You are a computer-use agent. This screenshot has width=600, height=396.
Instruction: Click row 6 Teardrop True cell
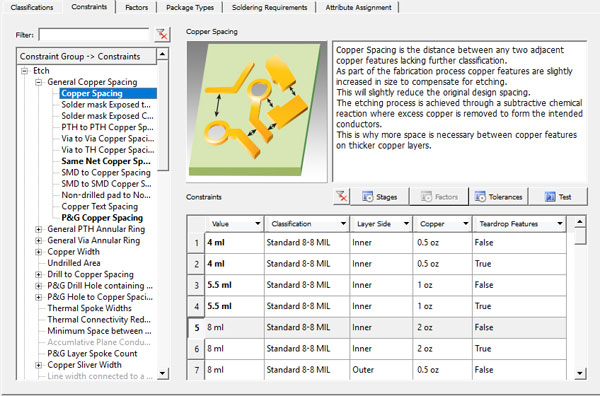pos(519,349)
